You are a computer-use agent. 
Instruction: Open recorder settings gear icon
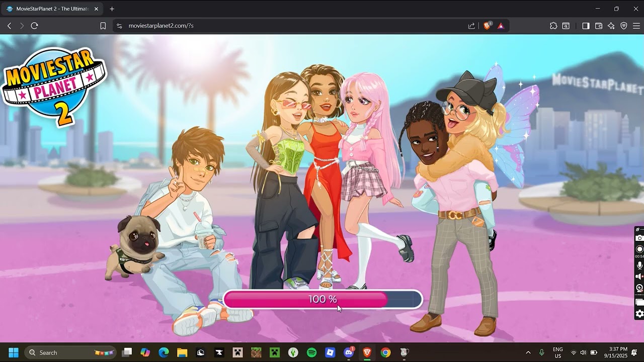pyautogui.click(x=639, y=314)
